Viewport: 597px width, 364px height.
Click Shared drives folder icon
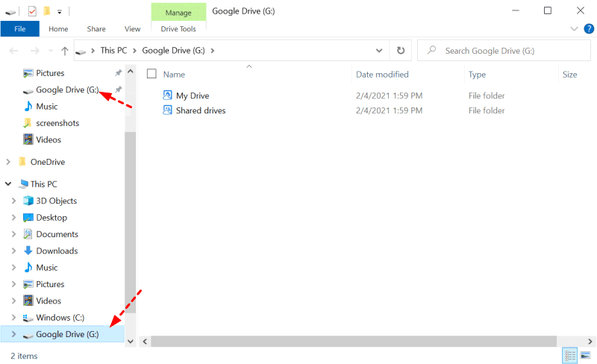pyautogui.click(x=167, y=110)
